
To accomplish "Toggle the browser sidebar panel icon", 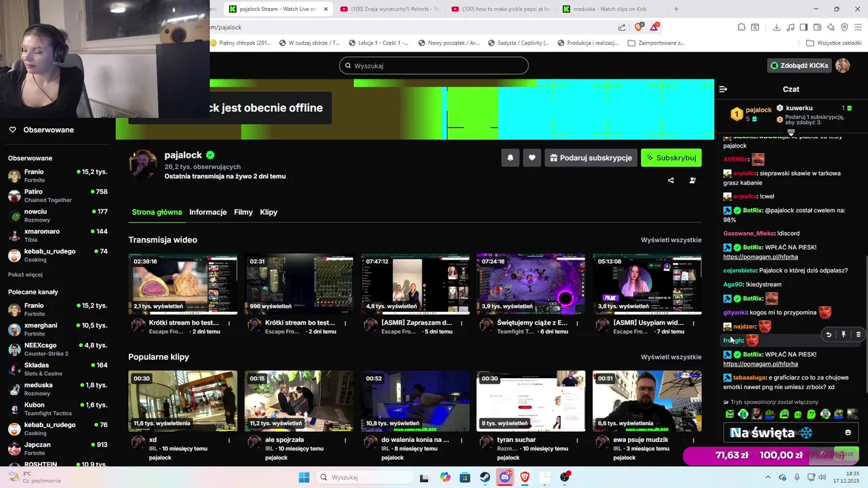I will [804, 27].
